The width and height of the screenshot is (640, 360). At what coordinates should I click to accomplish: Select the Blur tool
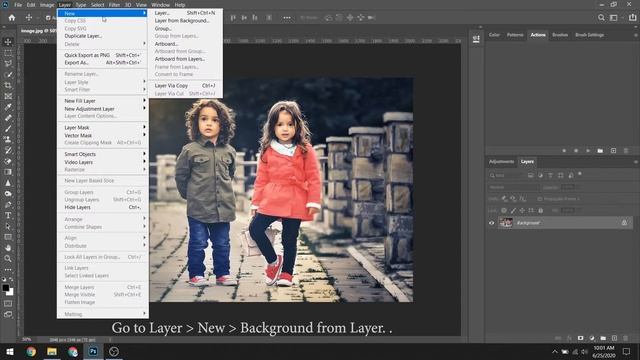click(8, 183)
